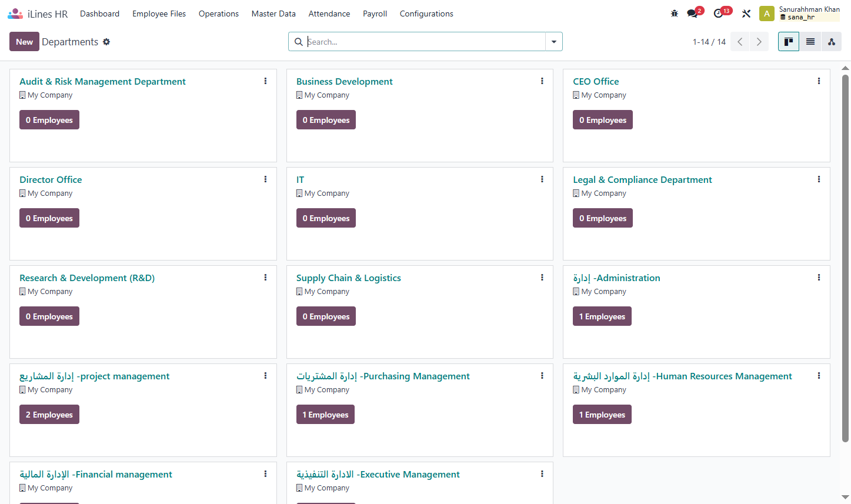Expand the search filter dropdown arrow
Screen dimensions: 851x504
pos(554,42)
